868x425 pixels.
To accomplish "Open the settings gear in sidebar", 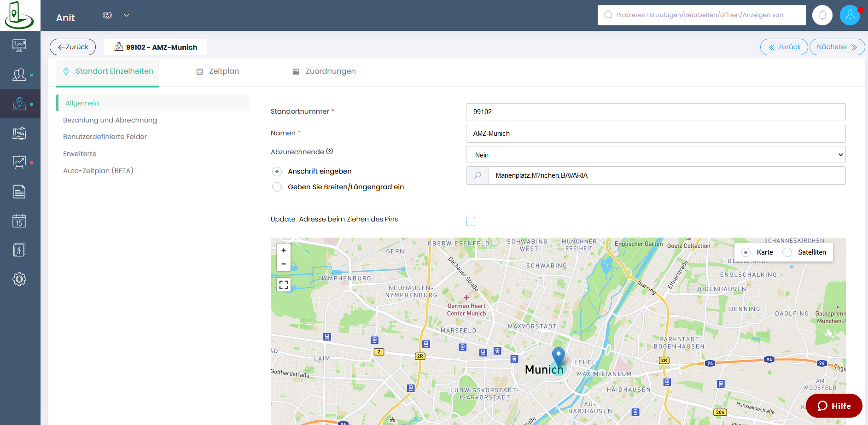I will tap(19, 279).
